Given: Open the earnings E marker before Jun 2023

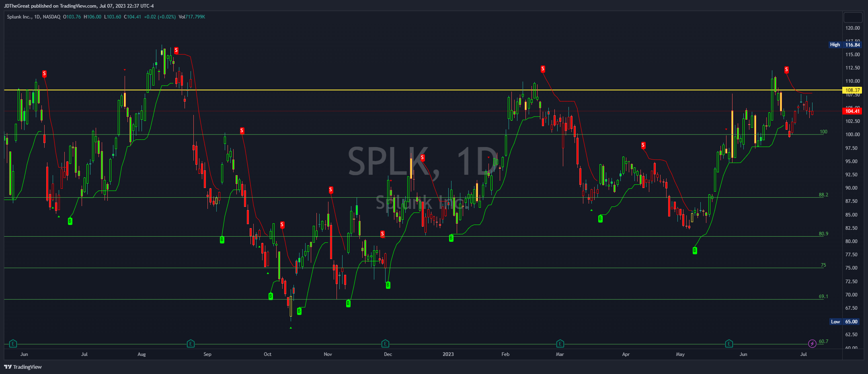Looking at the screenshot, I should tap(729, 343).
